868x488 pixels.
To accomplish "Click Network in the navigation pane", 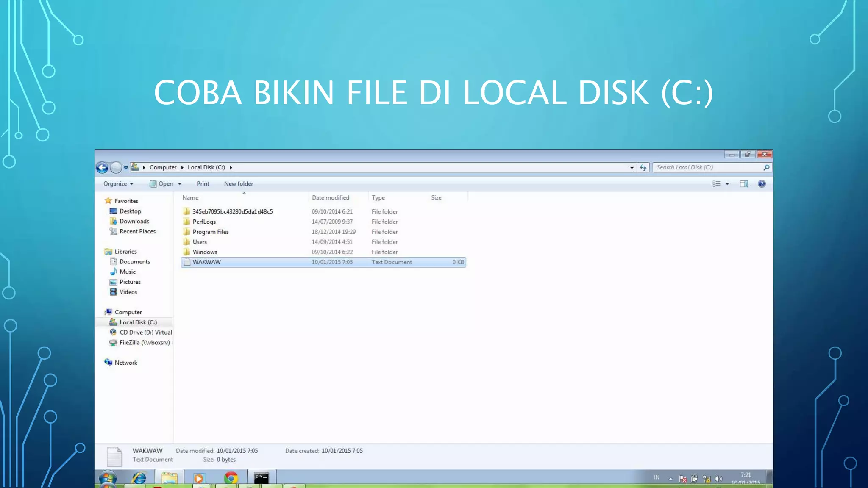I will [126, 363].
